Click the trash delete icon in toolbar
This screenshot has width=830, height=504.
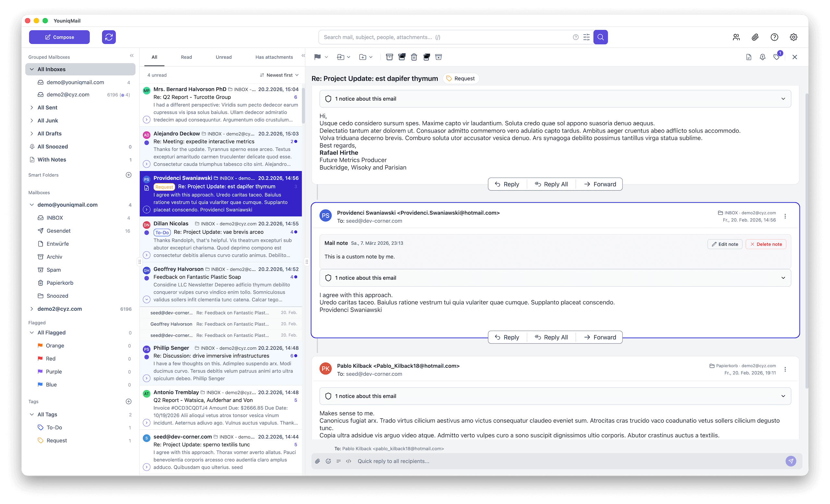[x=414, y=57]
